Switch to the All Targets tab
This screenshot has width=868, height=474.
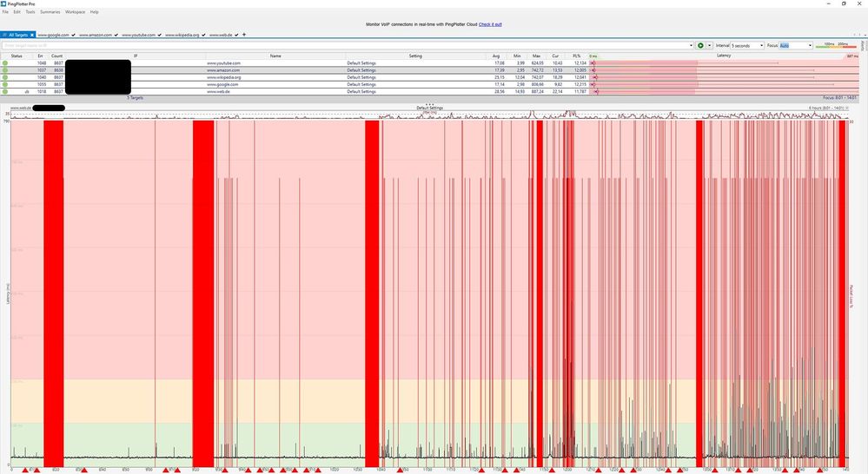(17, 35)
